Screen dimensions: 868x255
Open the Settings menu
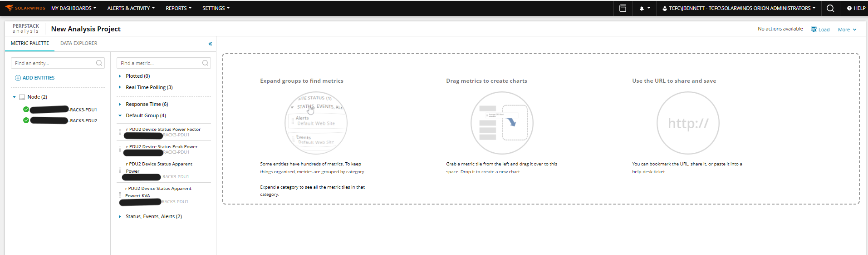pyautogui.click(x=216, y=8)
